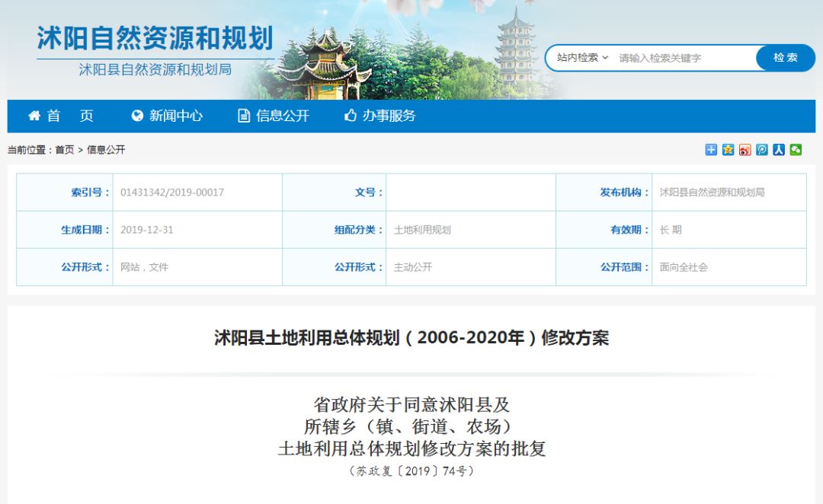Focus the search keyword input field

(685, 58)
